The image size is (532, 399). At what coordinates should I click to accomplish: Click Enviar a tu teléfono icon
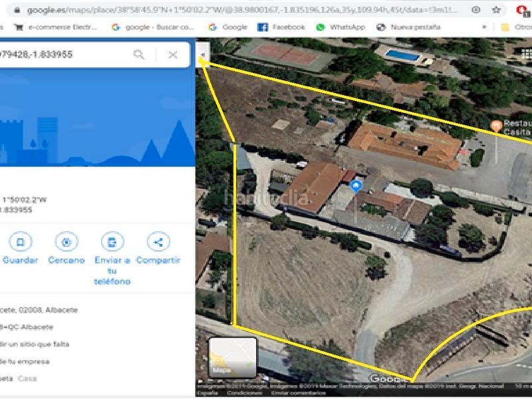click(x=112, y=242)
